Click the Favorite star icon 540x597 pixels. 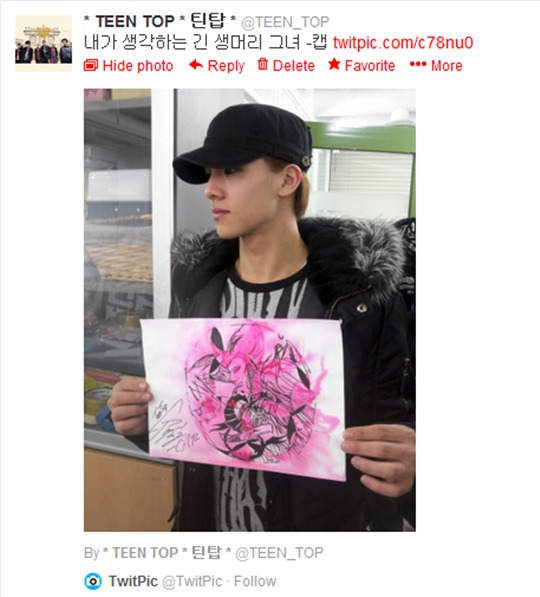(334, 64)
